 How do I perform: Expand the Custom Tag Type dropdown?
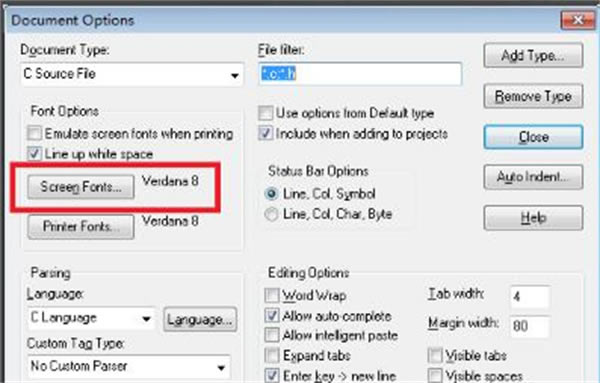(129, 367)
